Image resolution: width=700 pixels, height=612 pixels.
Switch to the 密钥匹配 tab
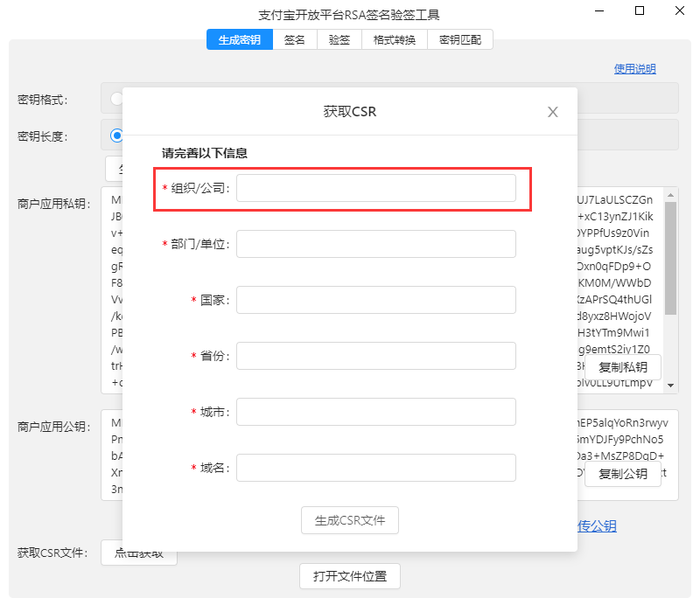coord(460,39)
